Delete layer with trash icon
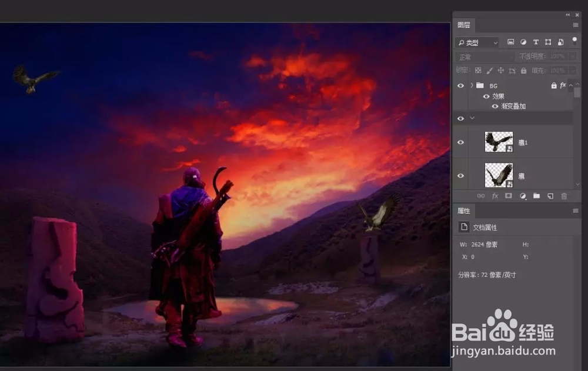The height and width of the screenshot is (371, 588). [564, 196]
